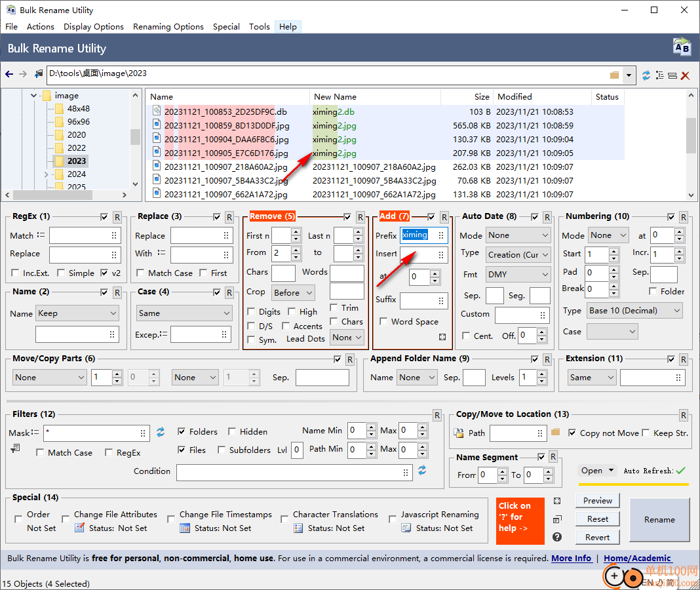This screenshot has width=700, height=590.
Task: Open the Tools menu
Action: coord(260,27)
